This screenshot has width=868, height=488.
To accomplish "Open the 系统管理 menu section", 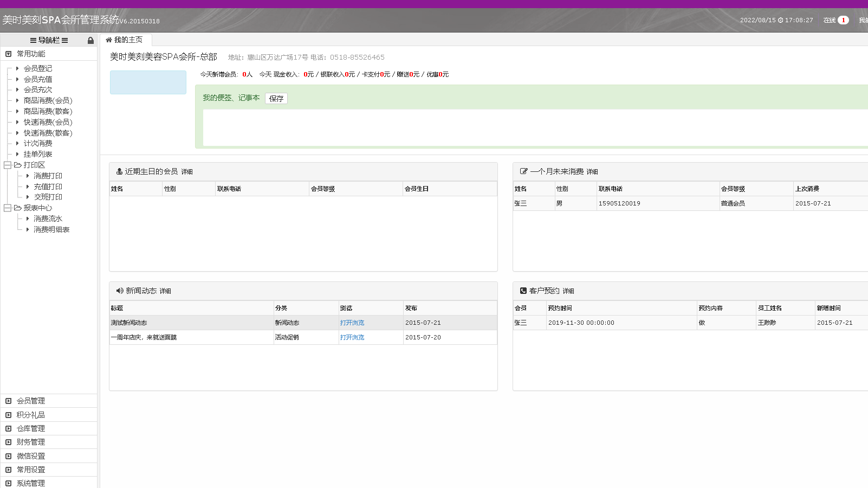I will pos(31,483).
